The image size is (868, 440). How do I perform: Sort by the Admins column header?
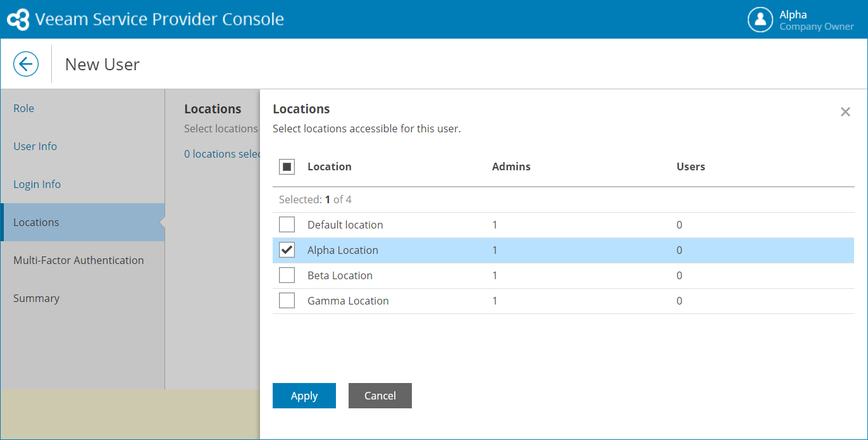[x=511, y=167]
